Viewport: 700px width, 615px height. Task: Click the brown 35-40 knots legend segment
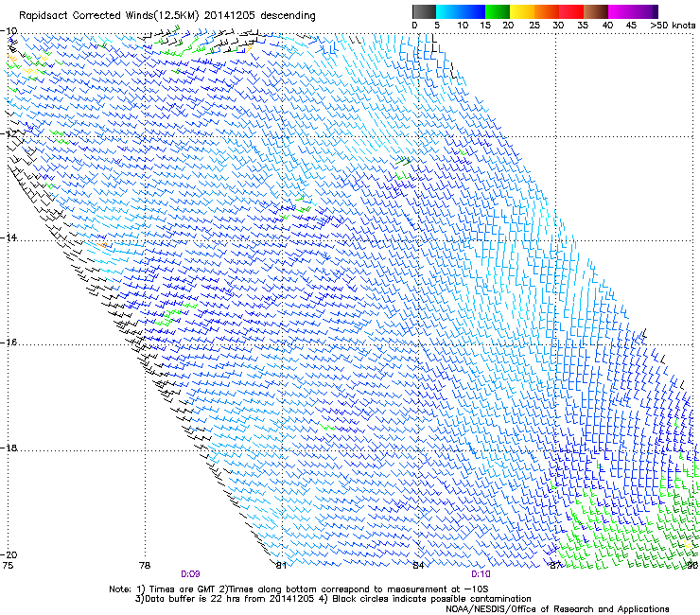(596, 11)
